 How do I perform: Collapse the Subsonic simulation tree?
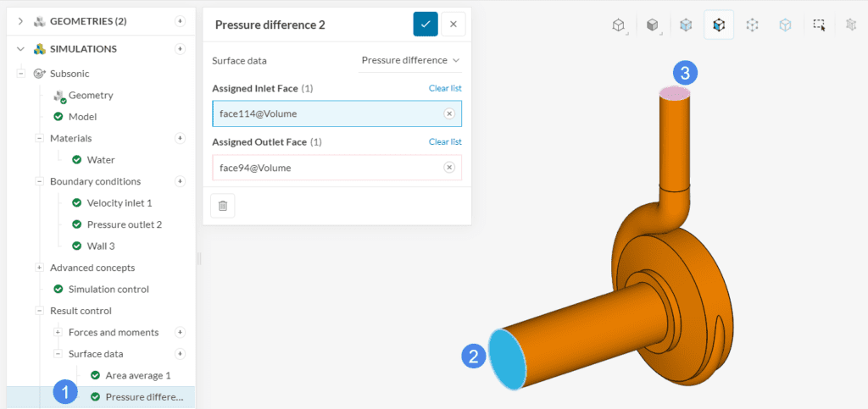pos(20,73)
